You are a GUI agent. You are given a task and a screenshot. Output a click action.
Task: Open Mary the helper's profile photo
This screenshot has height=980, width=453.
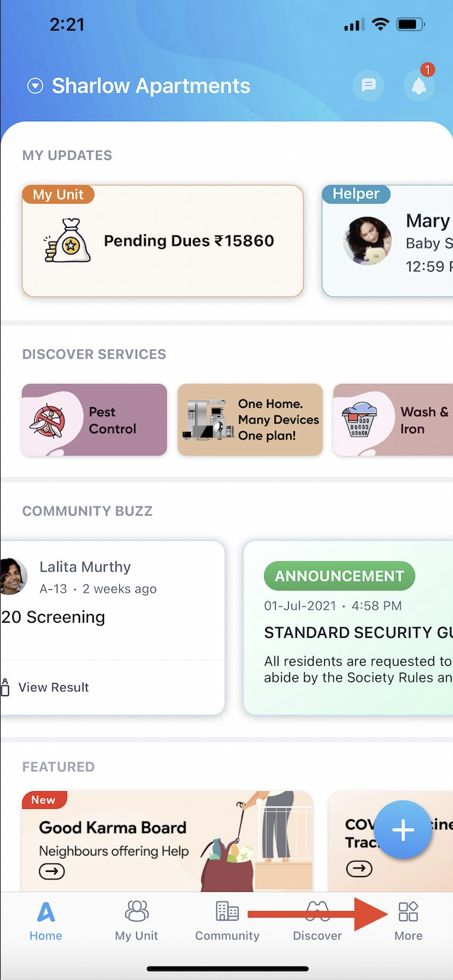(367, 240)
